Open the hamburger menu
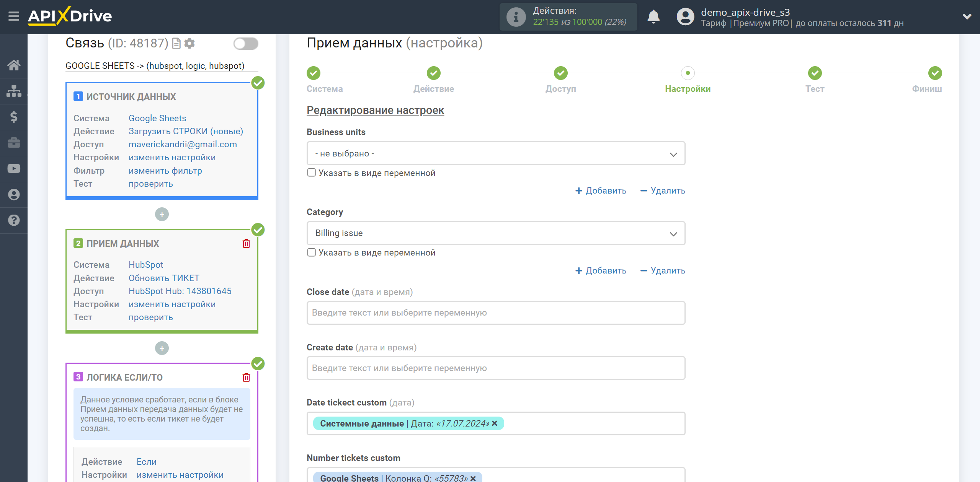Image resolution: width=980 pixels, height=482 pixels. coord(14,16)
